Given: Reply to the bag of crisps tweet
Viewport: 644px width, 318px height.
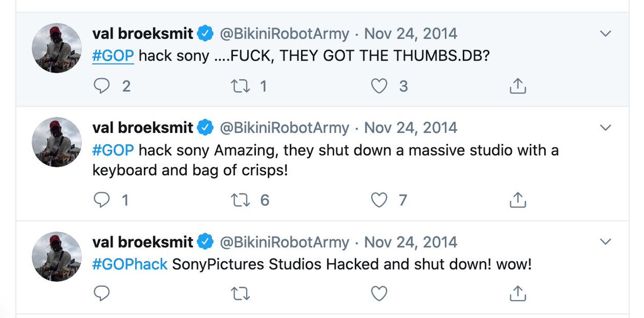Looking at the screenshot, I should pyautogui.click(x=101, y=200).
